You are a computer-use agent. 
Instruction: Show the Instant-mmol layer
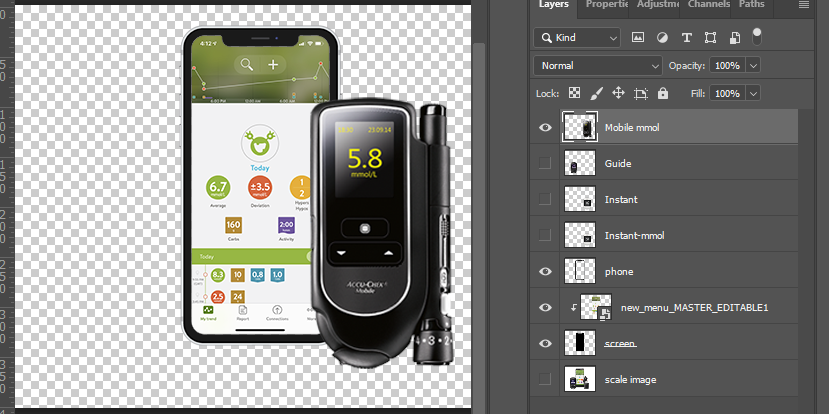[545, 235]
